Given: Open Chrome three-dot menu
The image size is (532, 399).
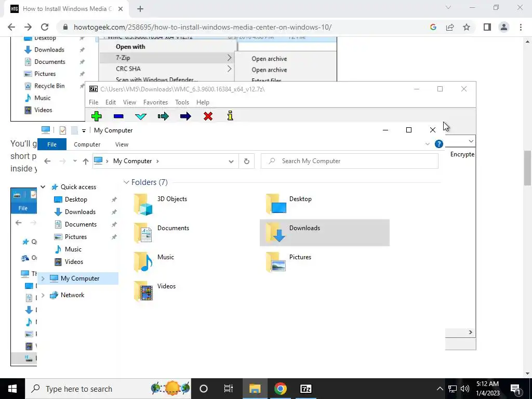Looking at the screenshot, I should 521,27.
